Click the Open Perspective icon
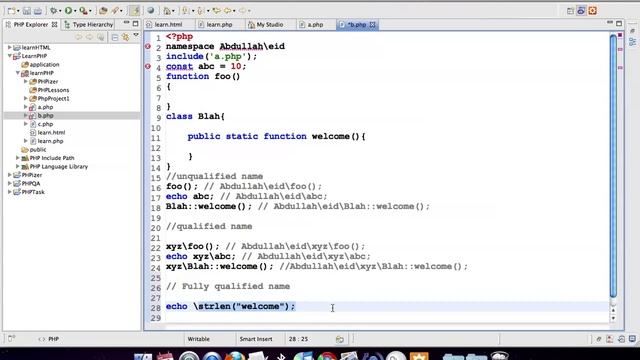This screenshot has width=640, height=360. (x=570, y=11)
